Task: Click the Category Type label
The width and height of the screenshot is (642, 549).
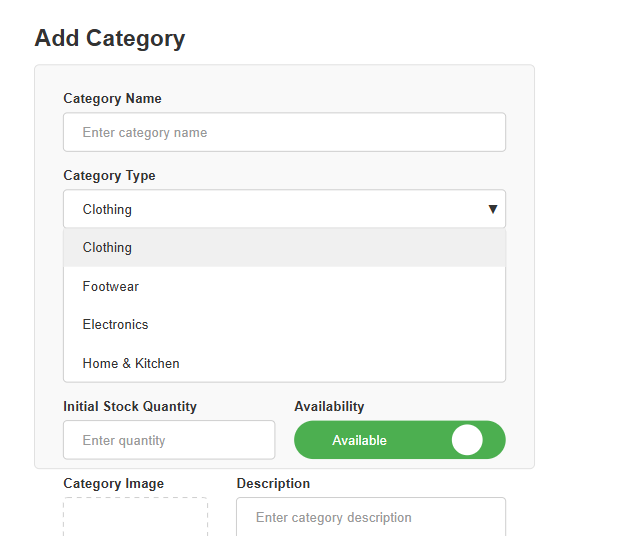Action: coord(109,176)
